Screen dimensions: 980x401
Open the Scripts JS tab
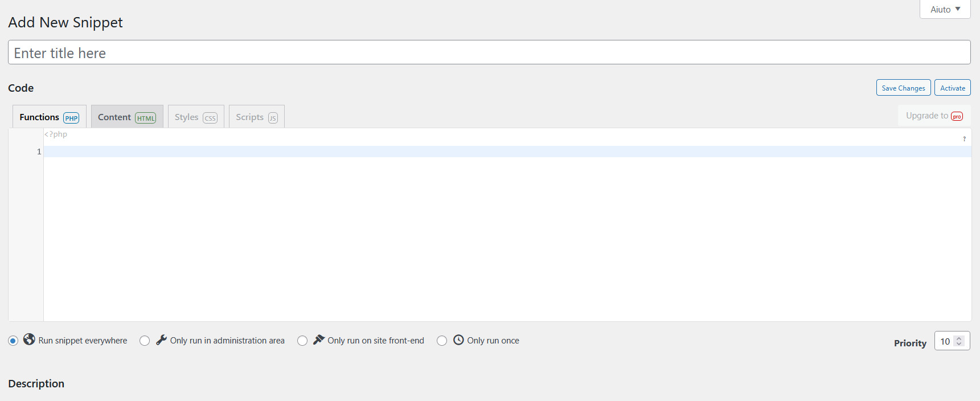tap(256, 117)
